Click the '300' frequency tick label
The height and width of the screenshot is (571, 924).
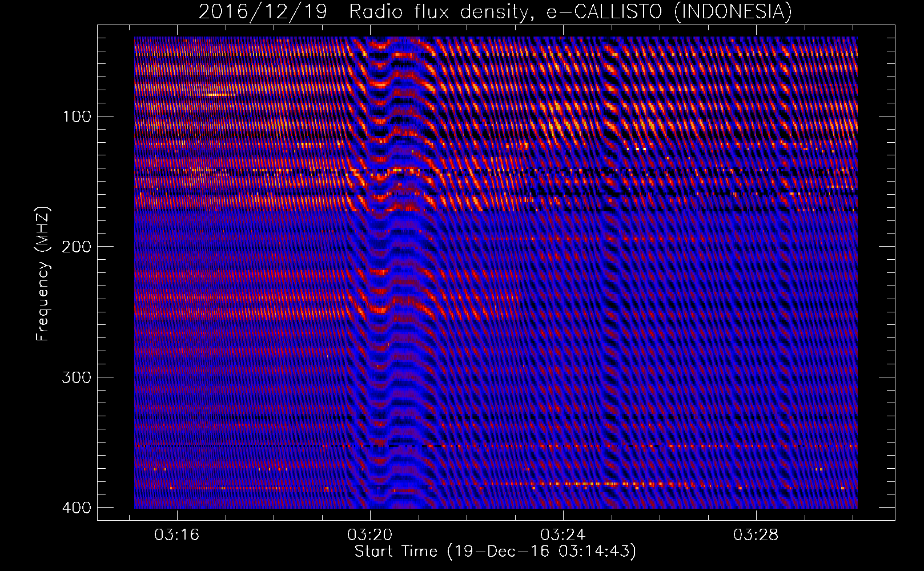[x=77, y=377]
